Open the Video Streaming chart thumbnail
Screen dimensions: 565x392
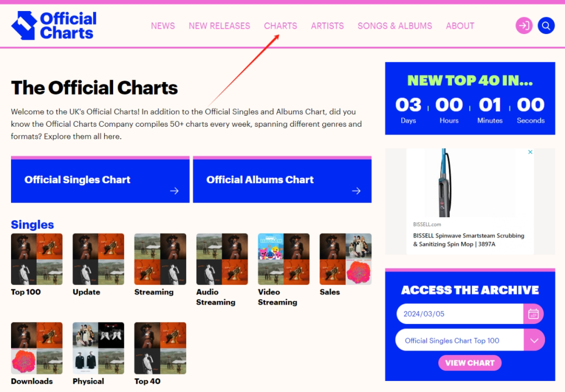(x=284, y=259)
